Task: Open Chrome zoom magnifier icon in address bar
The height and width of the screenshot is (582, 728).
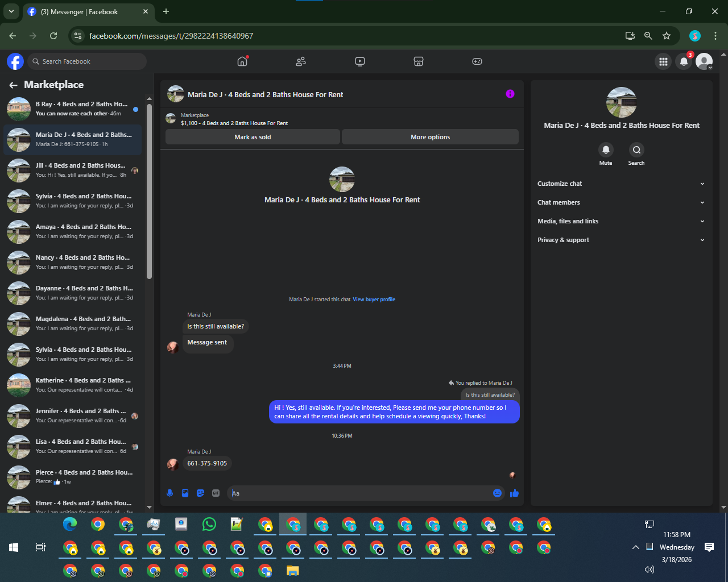Action: point(648,36)
